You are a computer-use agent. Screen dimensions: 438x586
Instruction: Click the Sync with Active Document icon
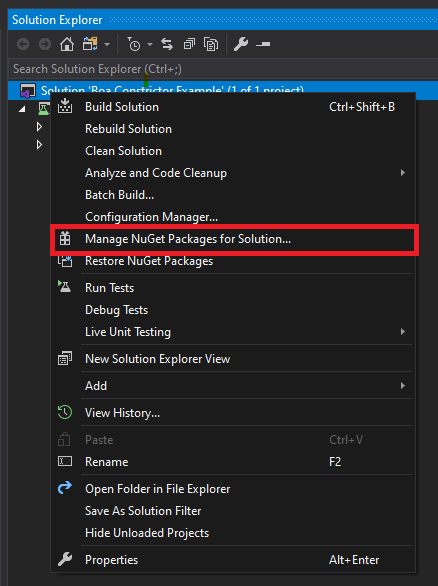(x=167, y=44)
